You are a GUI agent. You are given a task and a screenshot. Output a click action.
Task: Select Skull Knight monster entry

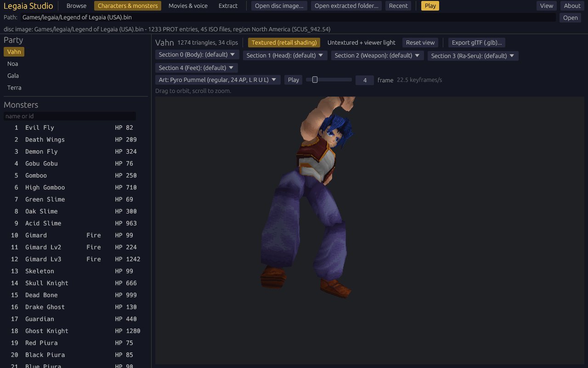pyautogui.click(x=75, y=283)
